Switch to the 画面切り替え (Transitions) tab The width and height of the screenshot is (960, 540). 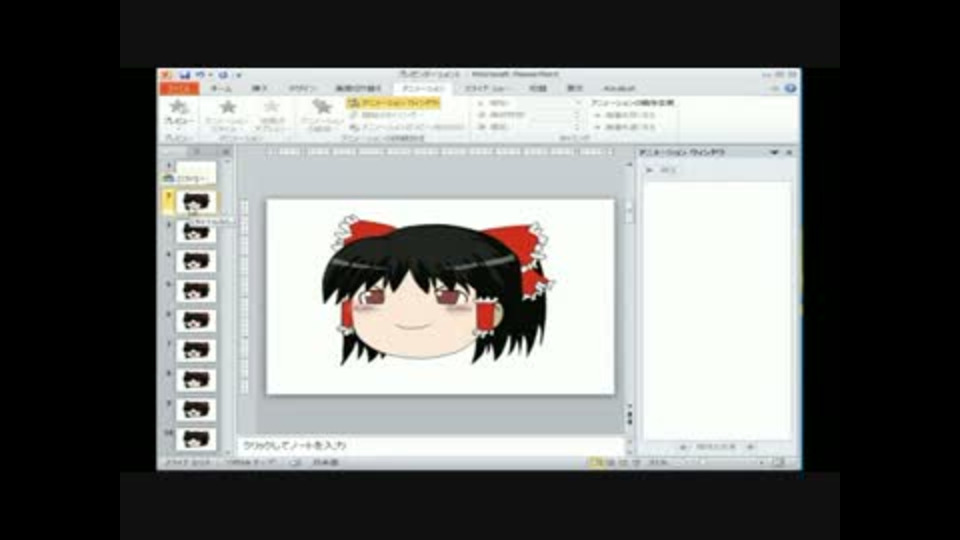358,89
